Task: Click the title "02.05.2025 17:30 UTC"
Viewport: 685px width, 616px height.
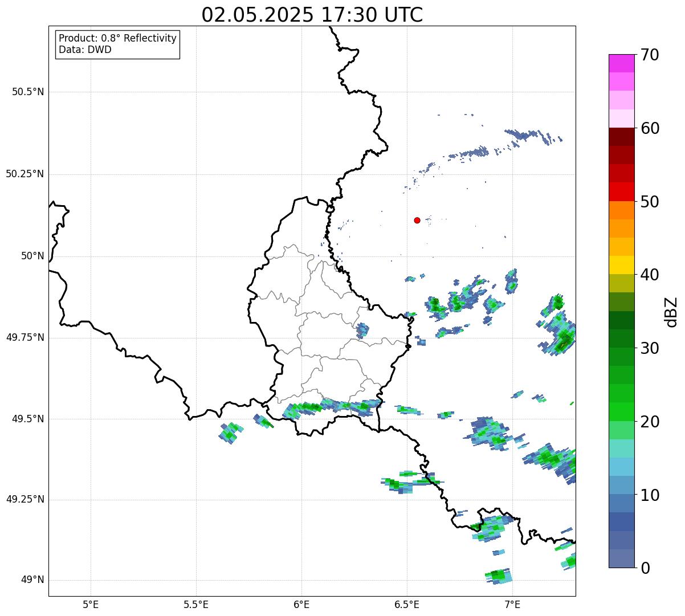Action: (x=312, y=15)
